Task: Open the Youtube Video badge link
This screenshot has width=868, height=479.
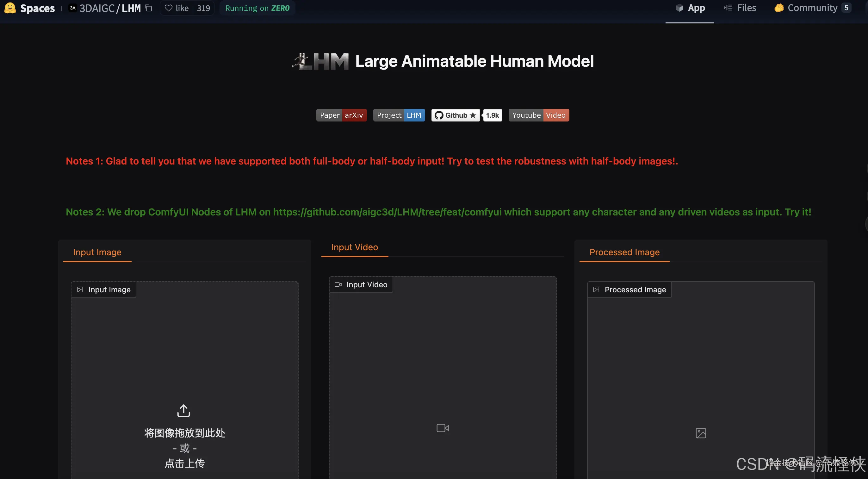Action: point(538,115)
